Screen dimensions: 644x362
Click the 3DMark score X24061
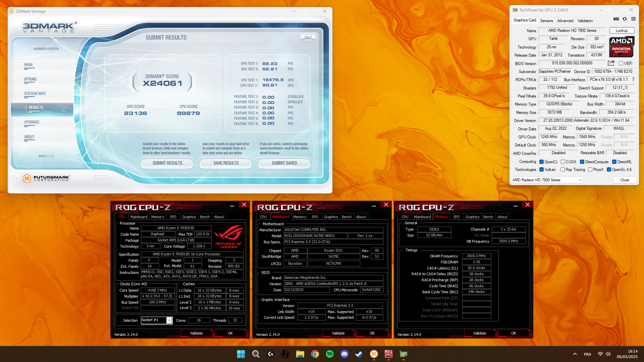click(x=163, y=83)
